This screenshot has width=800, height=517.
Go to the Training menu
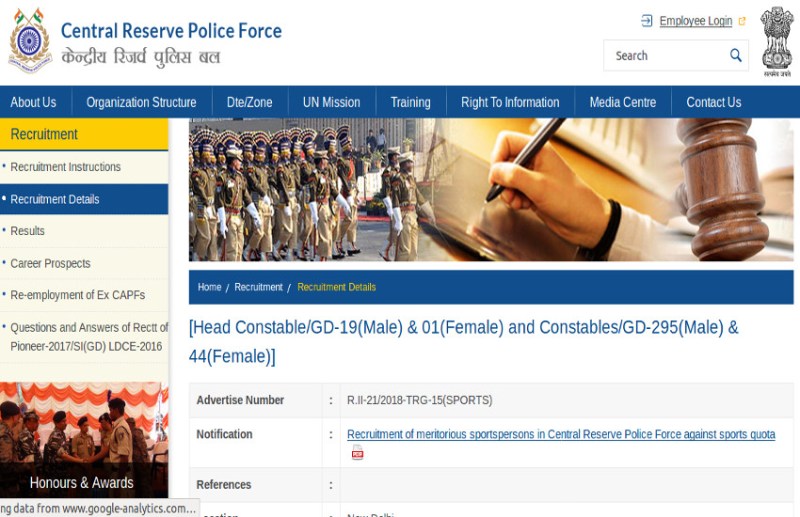(x=410, y=102)
